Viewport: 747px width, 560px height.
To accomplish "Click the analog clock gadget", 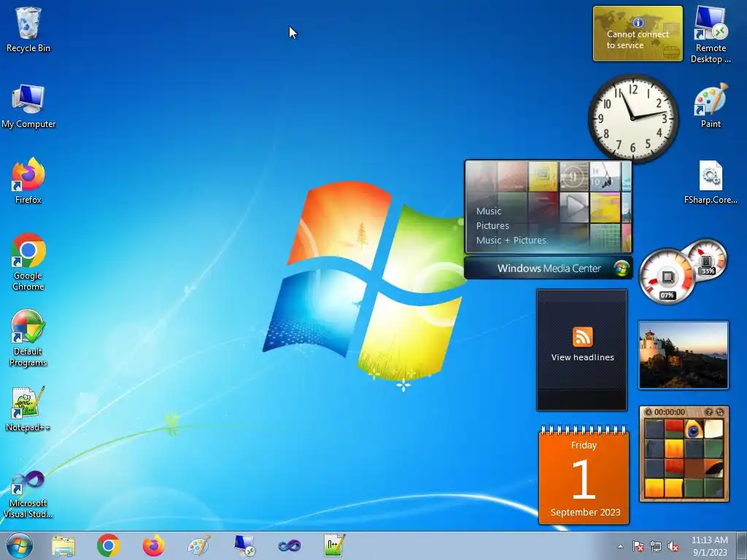I will [x=632, y=117].
